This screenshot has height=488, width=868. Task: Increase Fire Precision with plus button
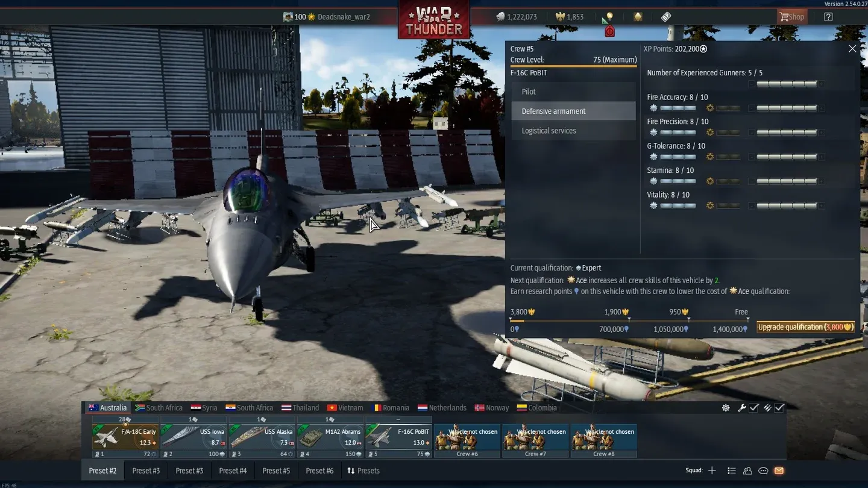tap(821, 133)
